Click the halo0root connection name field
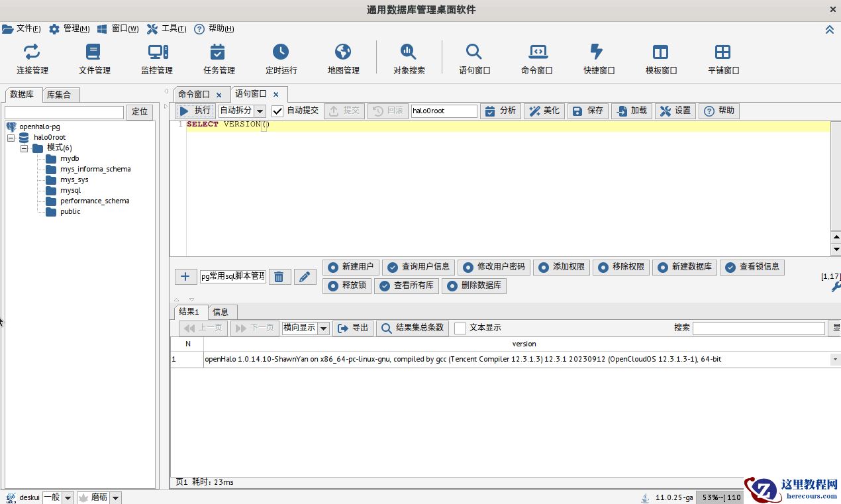Image resolution: width=841 pixels, height=504 pixels. 444,111
